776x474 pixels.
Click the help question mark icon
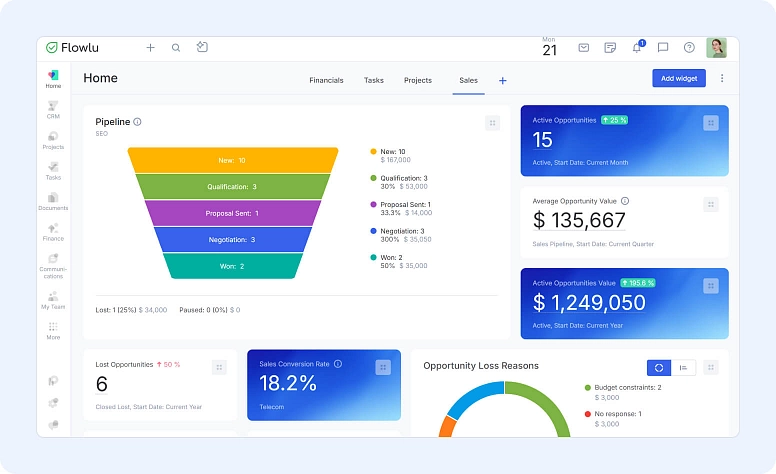click(x=689, y=47)
